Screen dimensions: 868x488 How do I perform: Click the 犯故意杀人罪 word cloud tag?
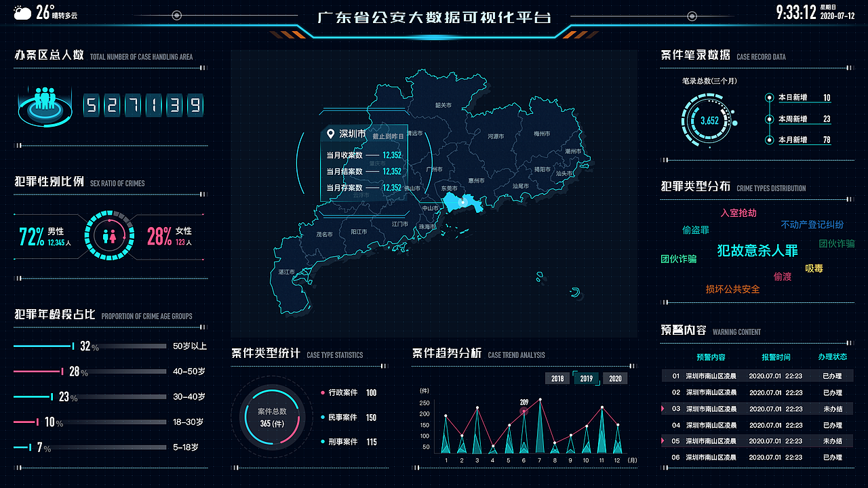tap(757, 250)
